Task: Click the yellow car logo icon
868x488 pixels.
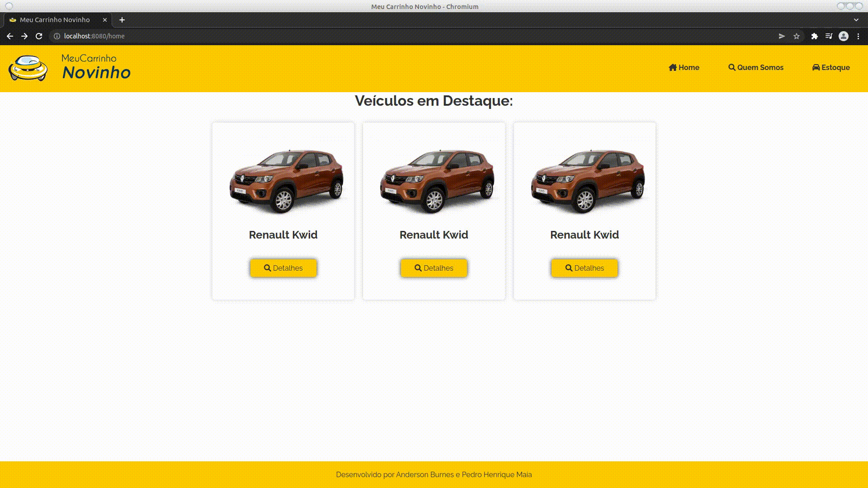Action: pyautogui.click(x=28, y=68)
